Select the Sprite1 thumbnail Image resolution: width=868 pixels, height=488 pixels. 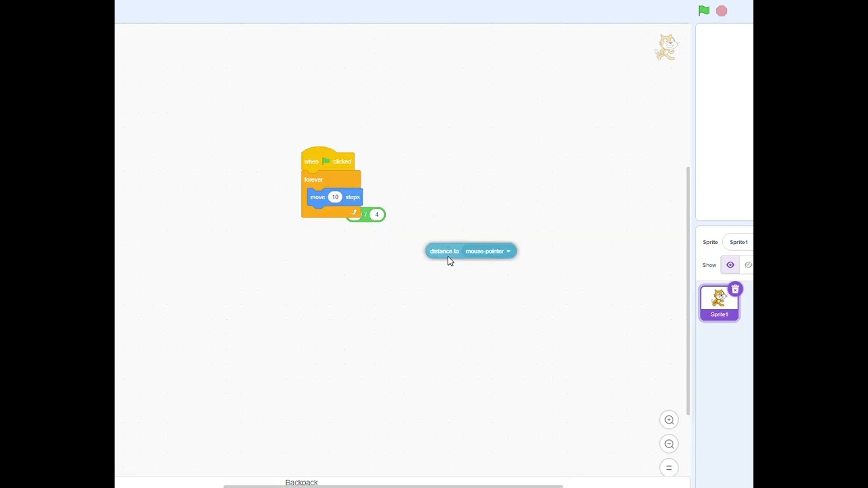click(x=719, y=302)
